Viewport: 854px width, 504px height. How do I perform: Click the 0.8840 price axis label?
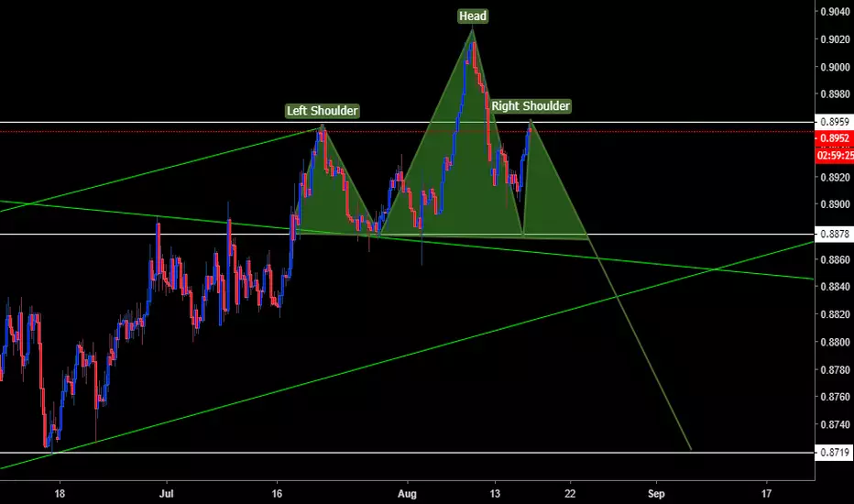(835, 287)
